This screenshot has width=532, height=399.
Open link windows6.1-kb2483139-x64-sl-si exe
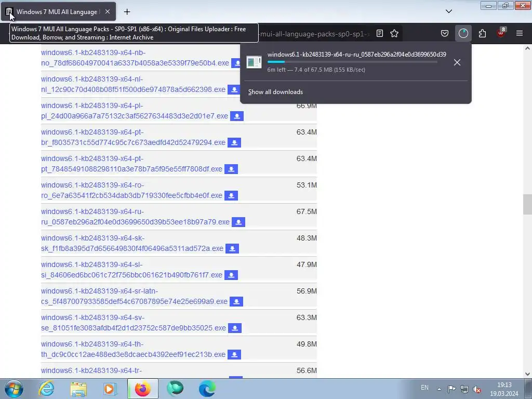pos(131,270)
